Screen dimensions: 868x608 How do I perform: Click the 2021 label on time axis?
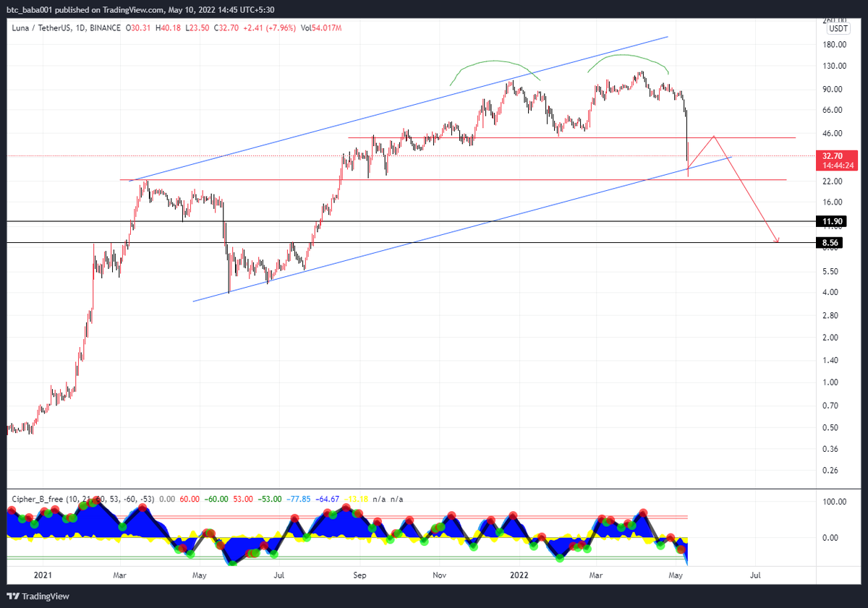43,575
